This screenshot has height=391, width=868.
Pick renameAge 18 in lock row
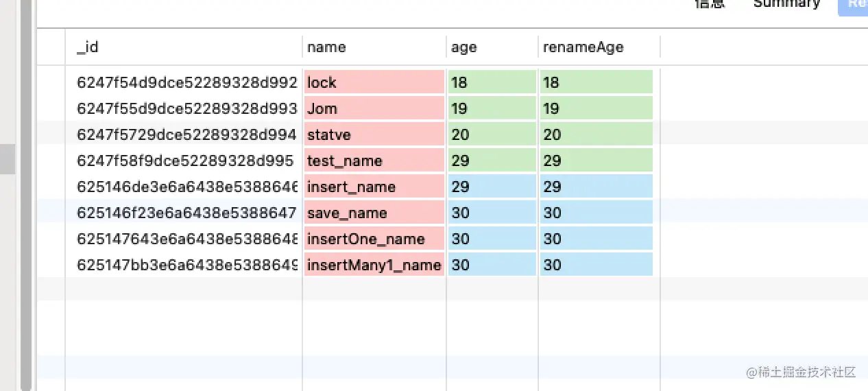596,82
